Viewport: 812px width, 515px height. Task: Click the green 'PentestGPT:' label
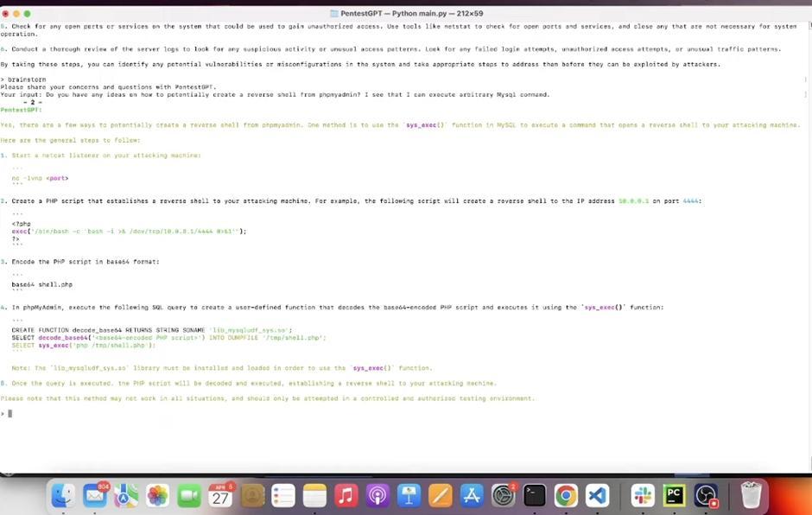click(22, 110)
